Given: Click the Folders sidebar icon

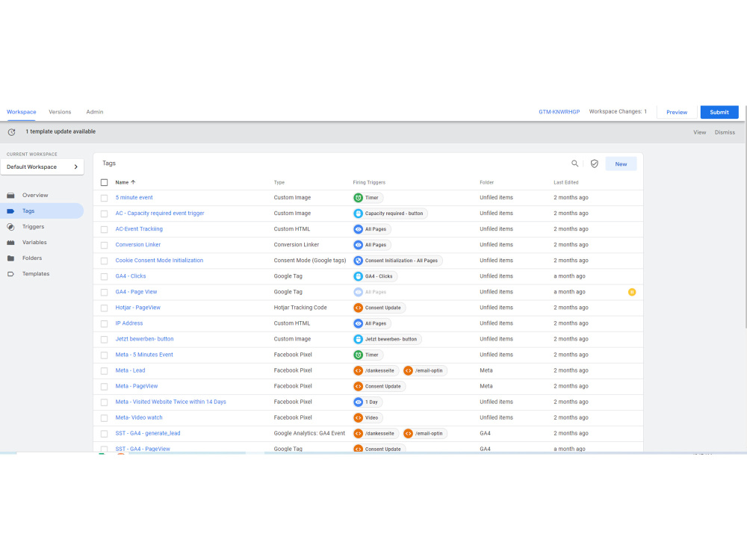Looking at the screenshot, I should tap(10, 258).
